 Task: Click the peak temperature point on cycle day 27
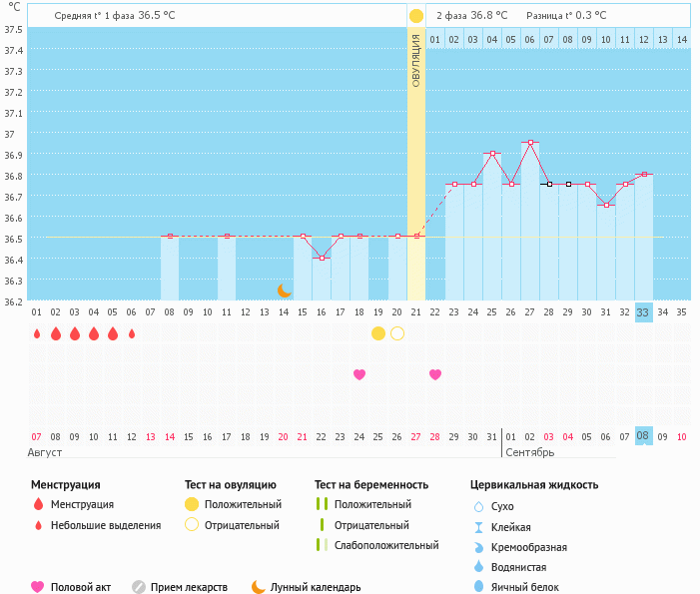coord(530,142)
